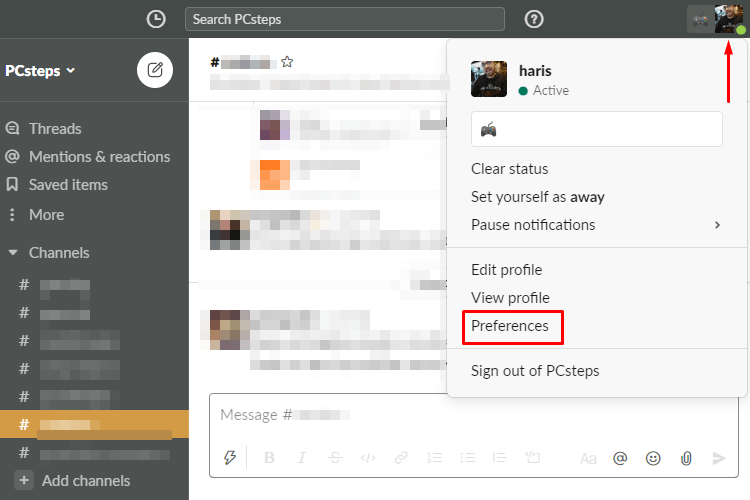The height and width of the screenshot is (500, 750).
Task: Click the @ icon beside Mentions & reactions
Action: tap(12, 156)
